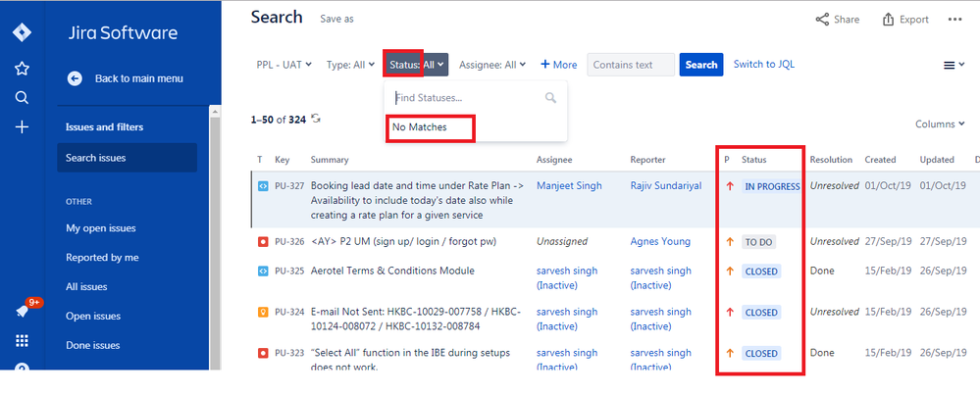
Task: Click the IN PROGRESS status of PU-327
Action: click(x=772, y=186)
